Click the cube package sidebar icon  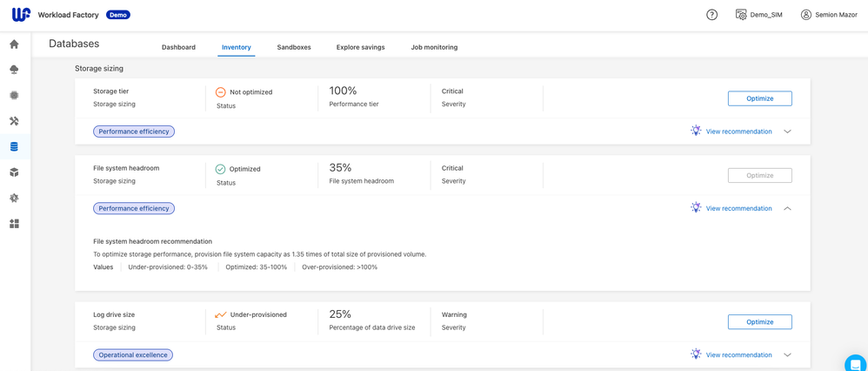(x=14, y=172)
